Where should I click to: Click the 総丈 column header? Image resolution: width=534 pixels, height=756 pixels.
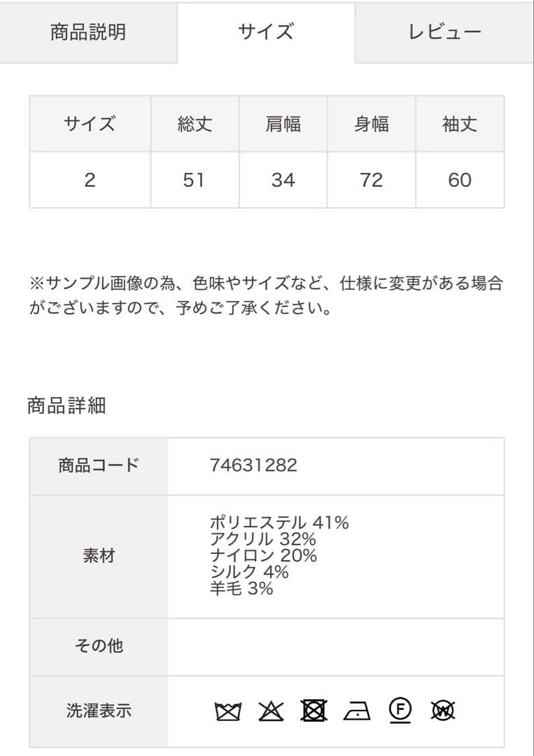195,125
